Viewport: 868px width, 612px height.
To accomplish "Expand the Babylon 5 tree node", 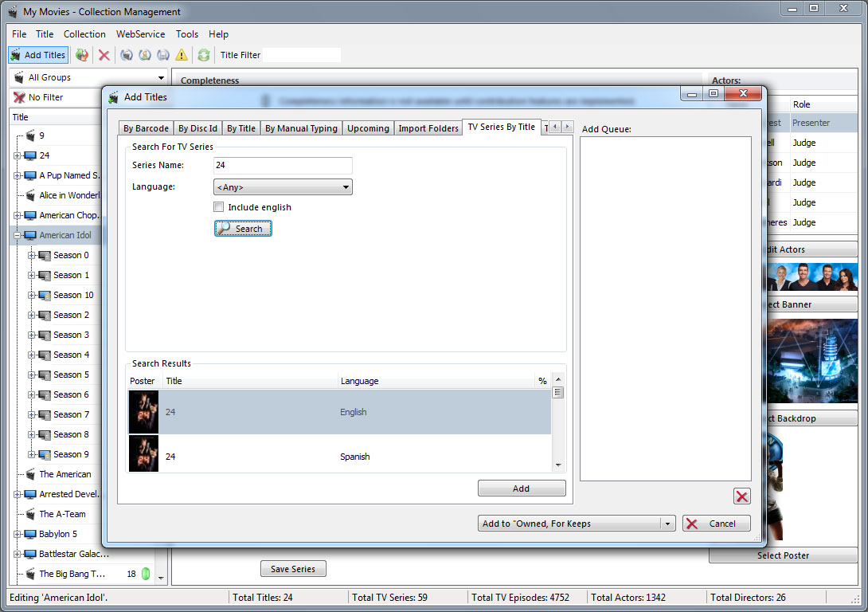I will tap(18, 535).
